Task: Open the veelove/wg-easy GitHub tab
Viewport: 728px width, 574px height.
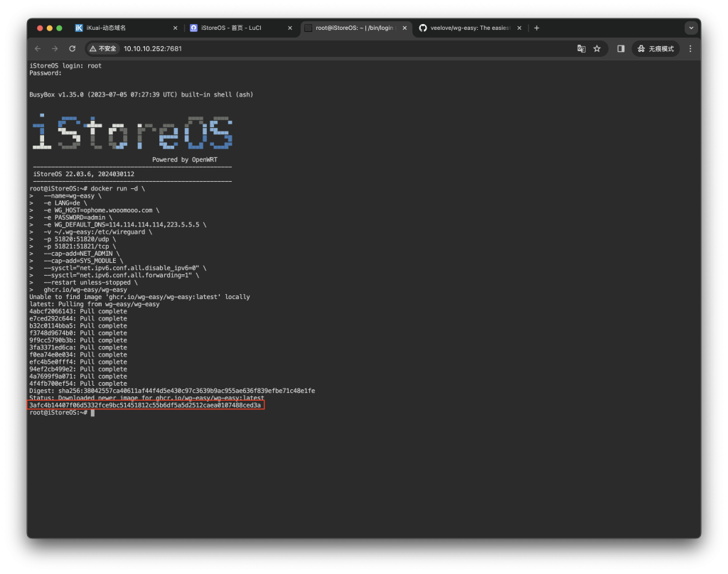Action: pyautogui.click(x=470, y=28)
